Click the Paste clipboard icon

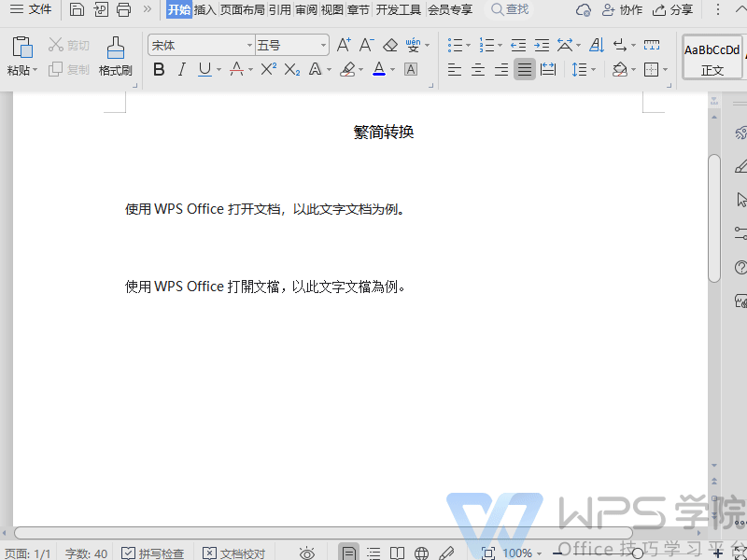coord(21,48)
